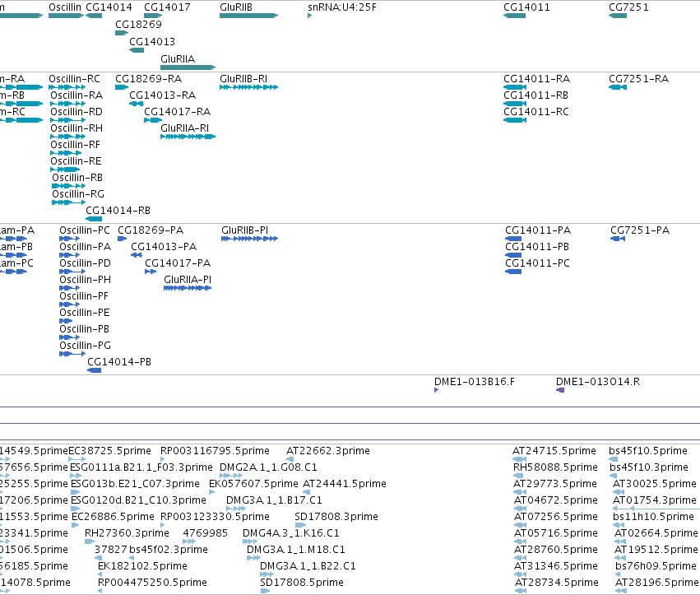
Task: Click the RH58088.5prime EST label
Action: pyautogui.click(x=555, y=467)
